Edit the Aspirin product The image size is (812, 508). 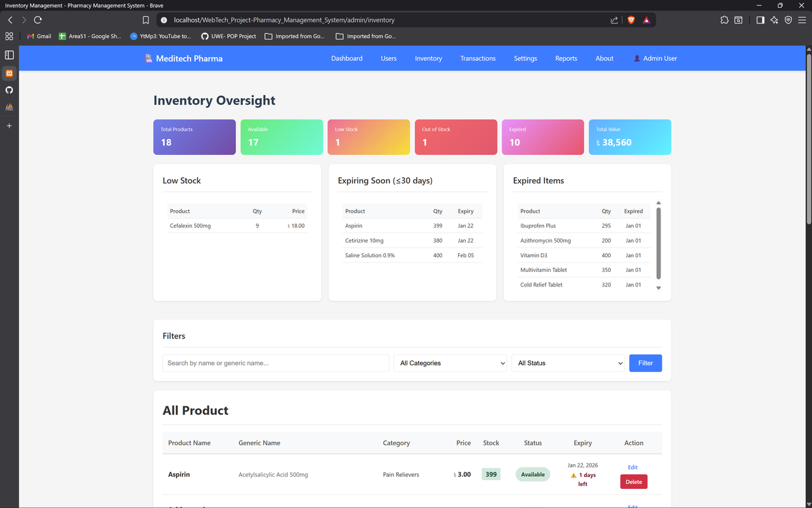click(632, 467)
